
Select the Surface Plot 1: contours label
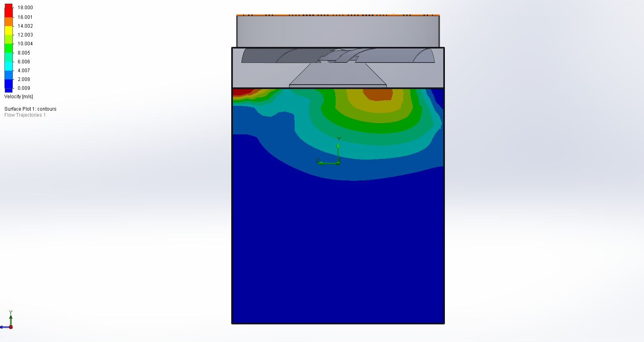click(31, 109)
